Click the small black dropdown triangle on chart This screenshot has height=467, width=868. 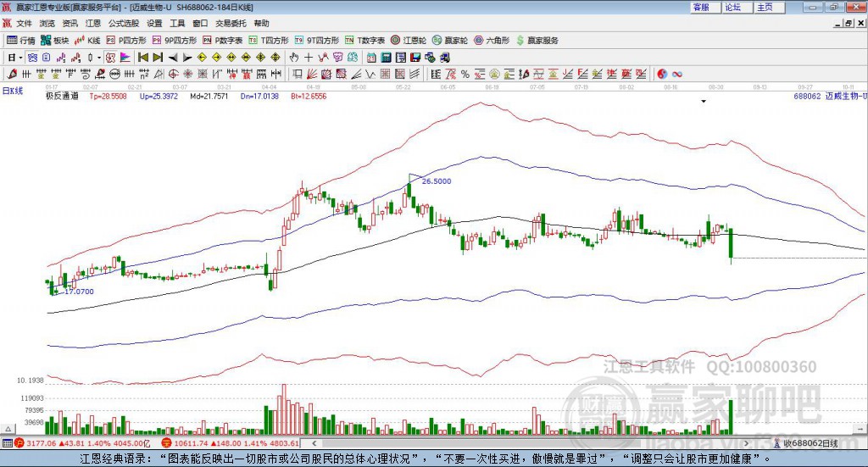point(704,102)
